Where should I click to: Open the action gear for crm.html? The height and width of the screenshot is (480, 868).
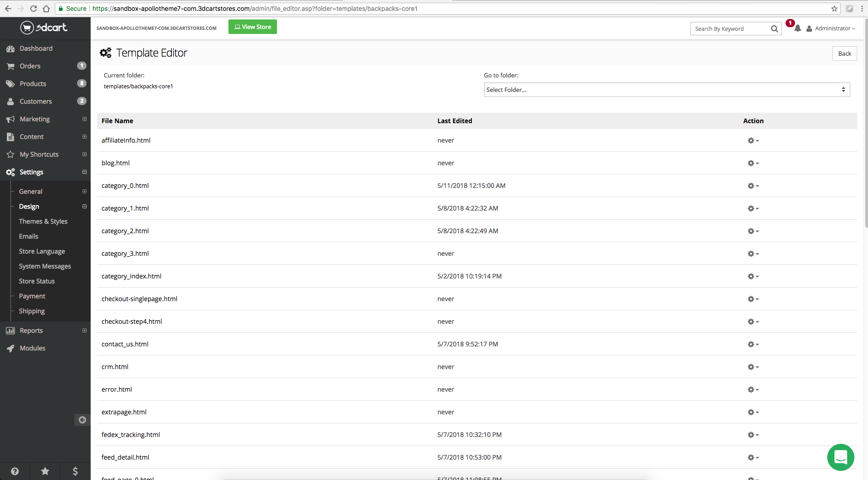(753, 367)
